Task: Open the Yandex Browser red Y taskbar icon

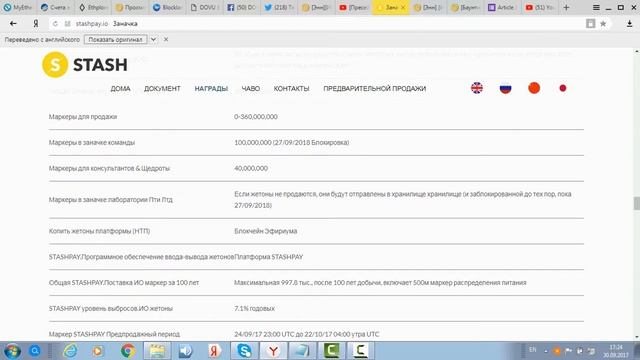Action: click(x=273, y=351)
